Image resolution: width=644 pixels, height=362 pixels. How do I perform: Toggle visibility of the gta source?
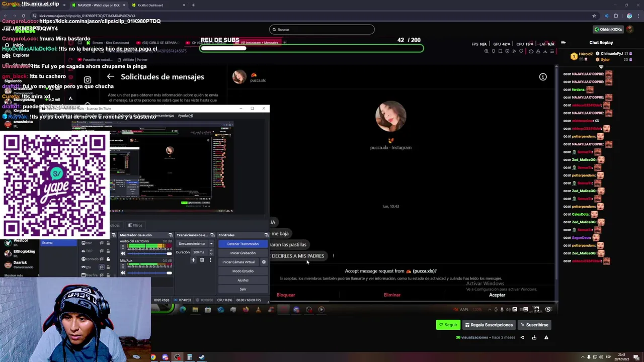[x=101, y=267]
